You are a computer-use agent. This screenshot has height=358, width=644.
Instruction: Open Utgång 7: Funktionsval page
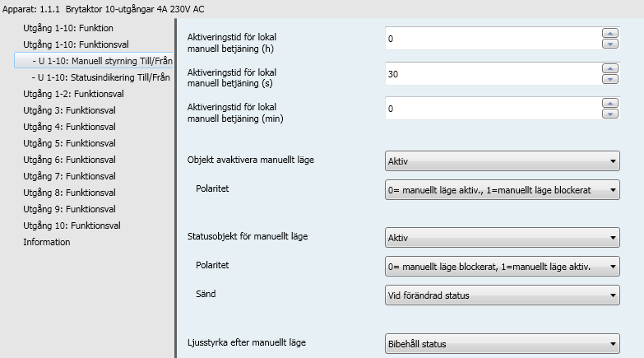[x=69, y=176]
